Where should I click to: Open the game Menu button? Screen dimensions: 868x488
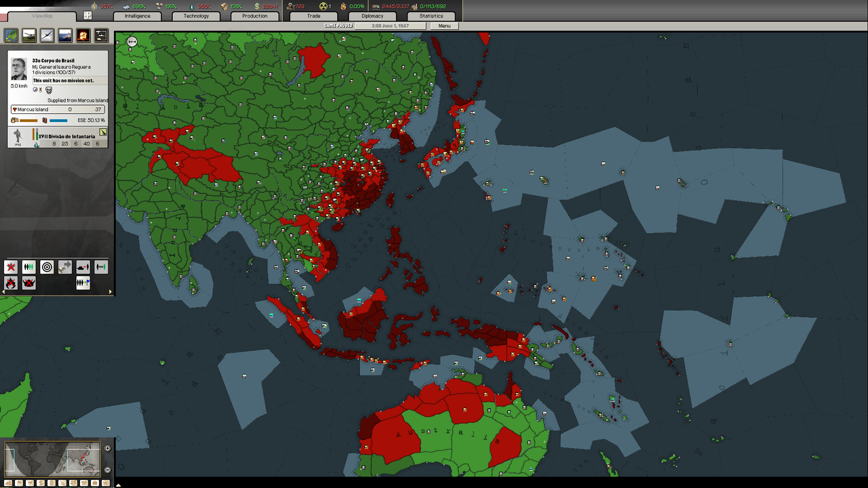click(444, 26)
